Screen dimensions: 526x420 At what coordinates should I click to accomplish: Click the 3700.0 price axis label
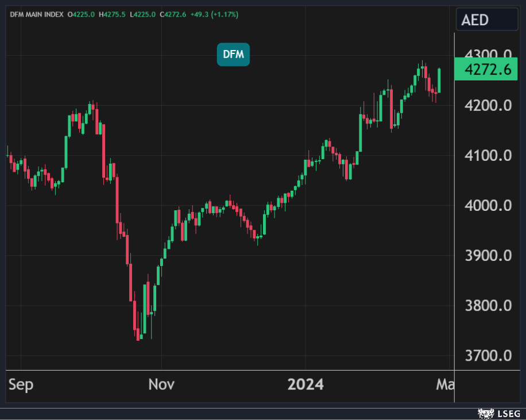[489, 356]
